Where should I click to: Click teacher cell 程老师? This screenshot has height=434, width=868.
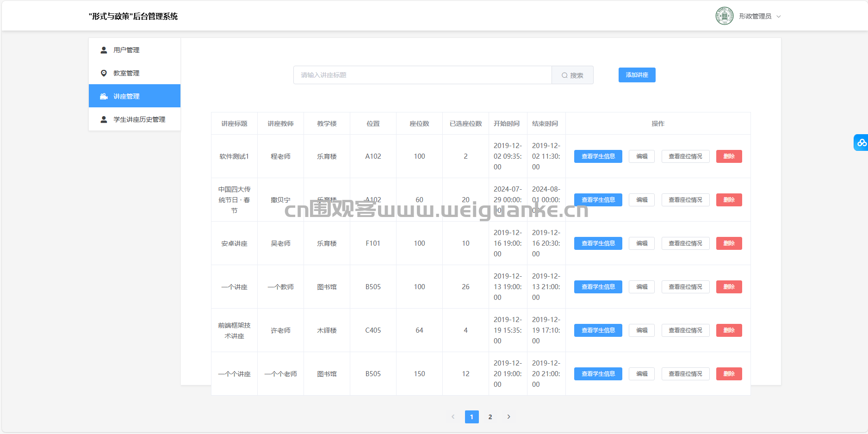pyautogui.click(x=280, y=156)
